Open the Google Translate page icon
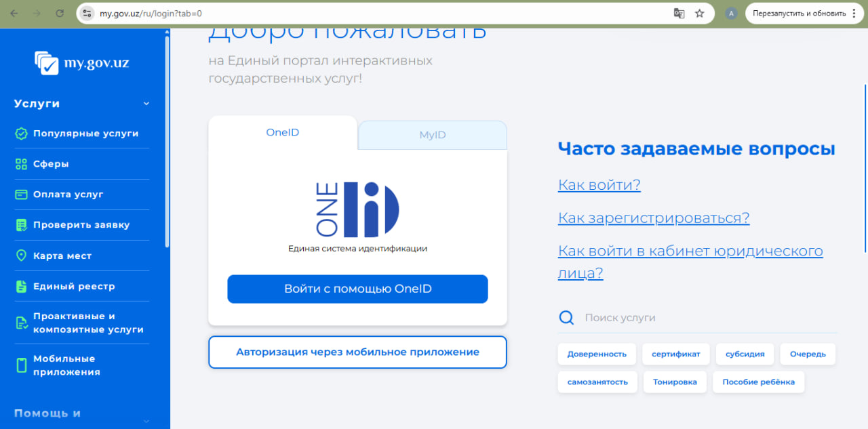Screen dimensions: 868x429 click(x=679, y=14)
